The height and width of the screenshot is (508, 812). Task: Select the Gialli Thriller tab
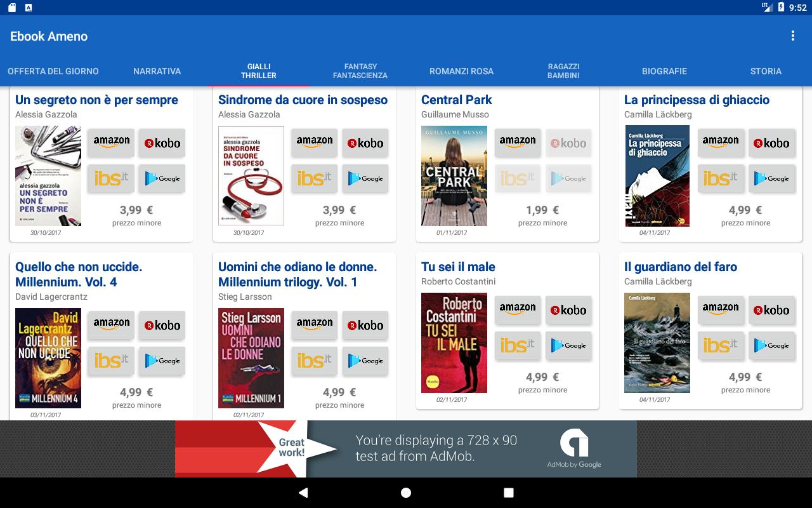click(259, 71)
